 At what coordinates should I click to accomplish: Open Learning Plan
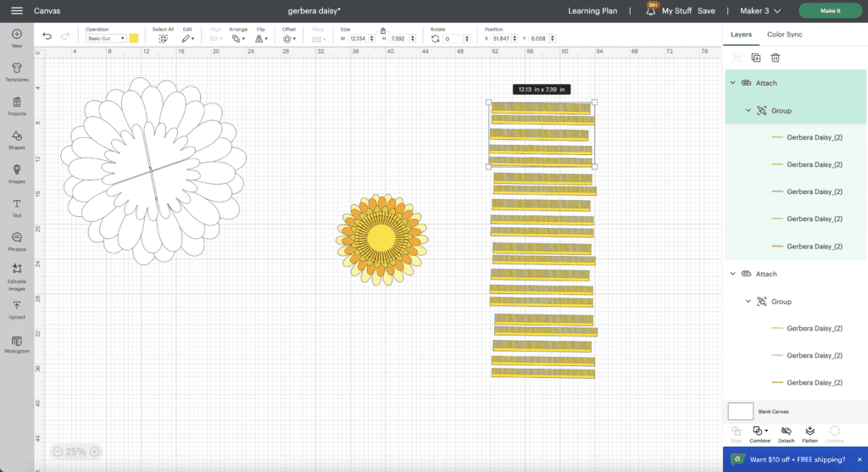[x=593, y=10]
